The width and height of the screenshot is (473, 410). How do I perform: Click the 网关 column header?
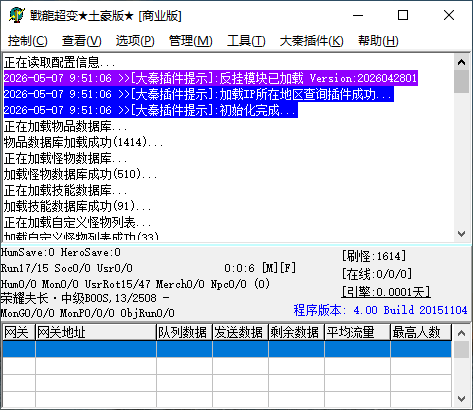coord(19,332)
